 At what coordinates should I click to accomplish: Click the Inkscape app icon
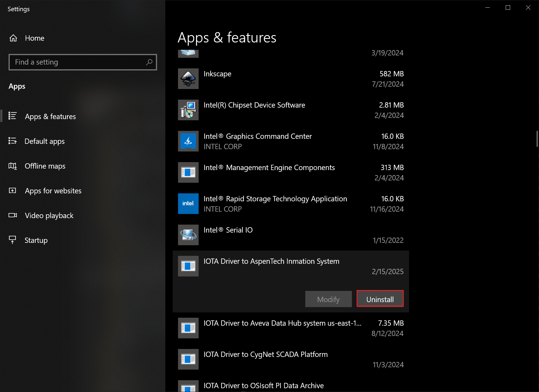pos(188,79)
